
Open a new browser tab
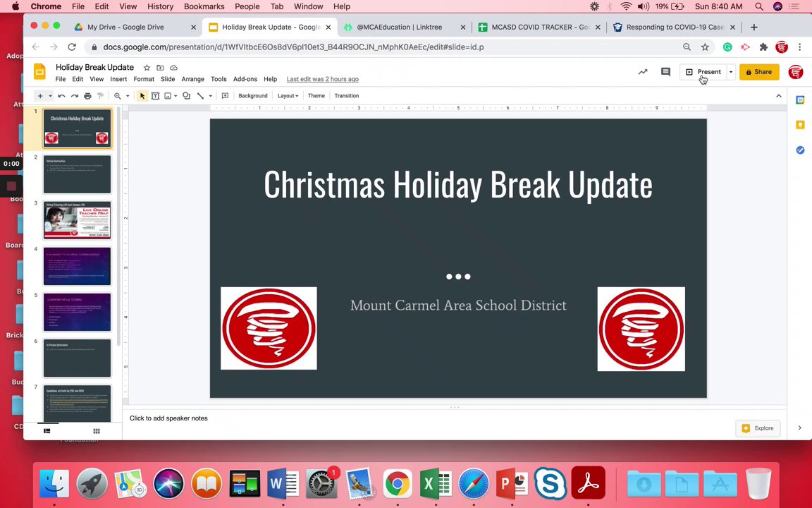(754, 27)
